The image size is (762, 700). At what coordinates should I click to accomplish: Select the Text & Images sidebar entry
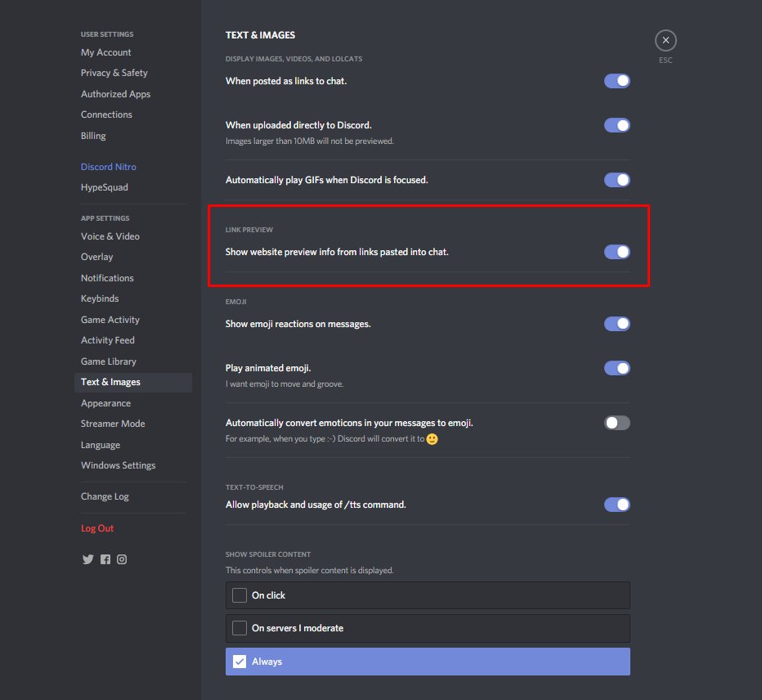point(133,382)
